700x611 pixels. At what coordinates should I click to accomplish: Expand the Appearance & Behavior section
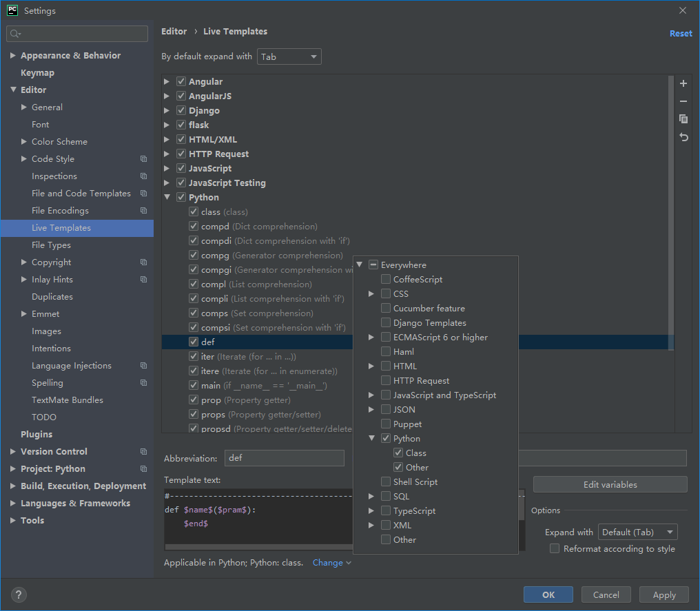click(13, 55)
